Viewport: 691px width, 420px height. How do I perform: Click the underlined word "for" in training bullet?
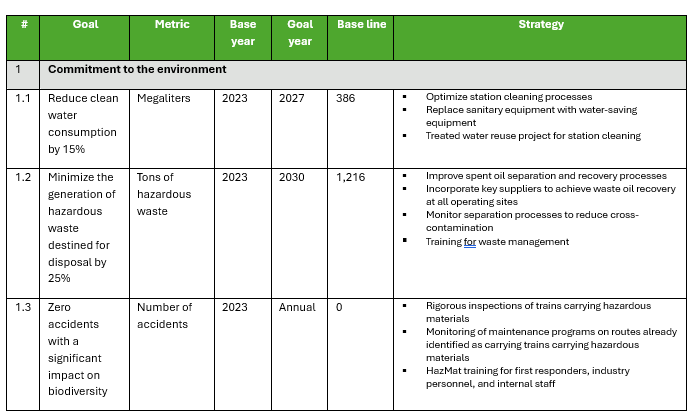click(470, 241)
